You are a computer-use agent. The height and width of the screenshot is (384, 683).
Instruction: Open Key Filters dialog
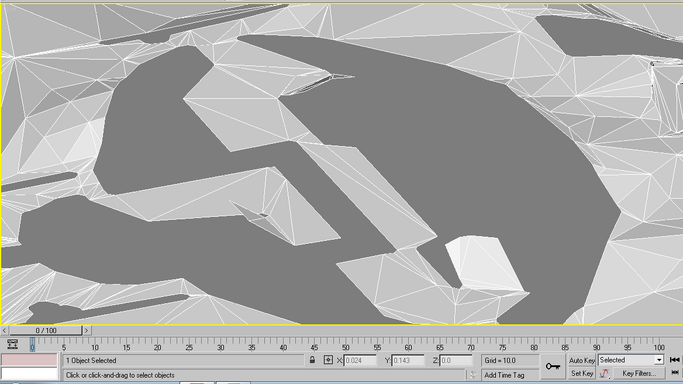click(639, 374)
